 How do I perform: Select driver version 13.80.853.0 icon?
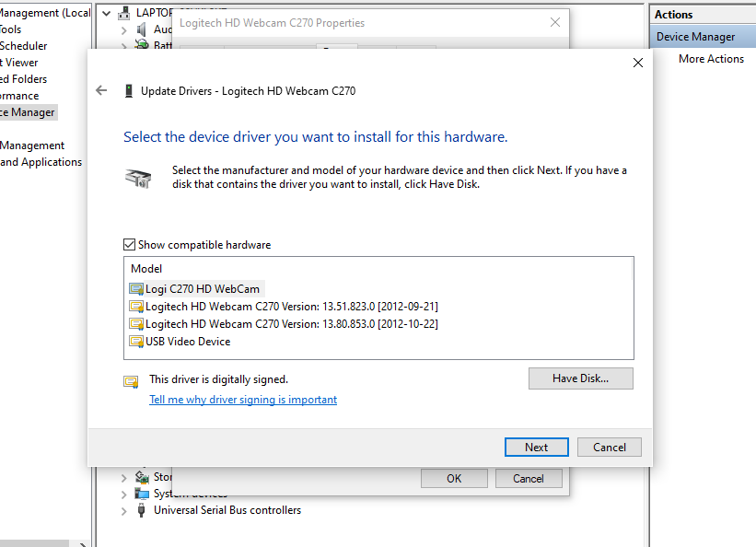[136, 323]
